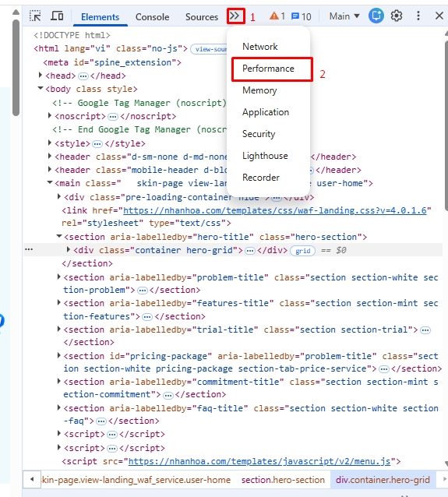This screenshot has width=448, height=497.
Task: Open the 10 messages issues badge
Action: (x=302, y=16)
